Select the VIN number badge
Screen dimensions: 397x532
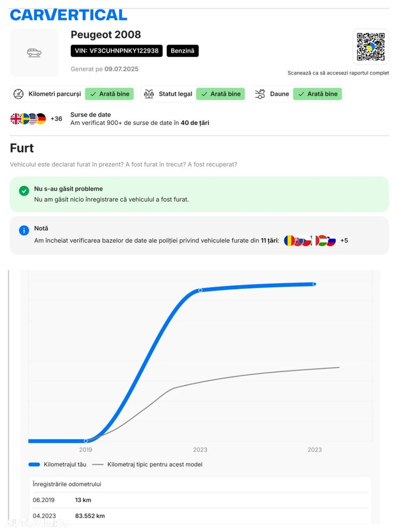tap(117, 51)
